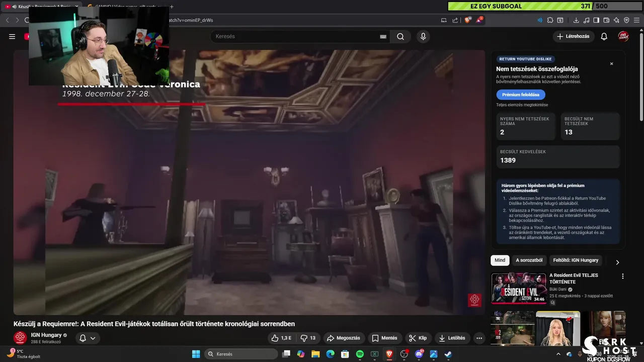
Task: Open Brave Leo AI sparkle icon
Action: click(x=616, y=20)
